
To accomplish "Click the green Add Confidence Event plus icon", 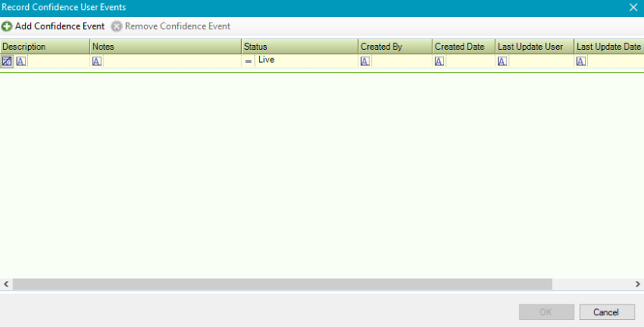I will [7, 26].
